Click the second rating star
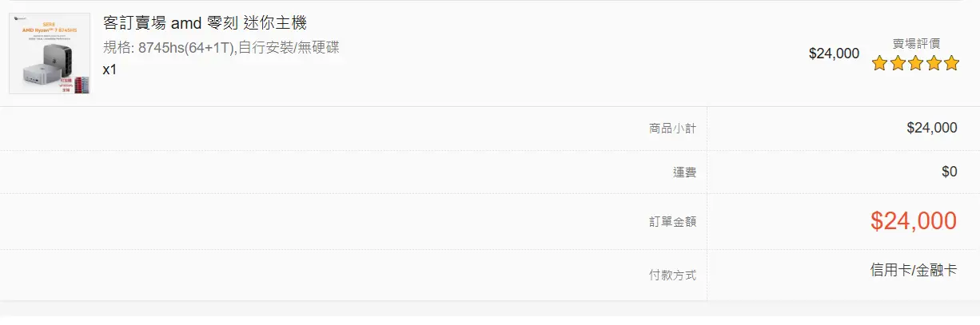The width and height of the screenshot is (980, 325). (898, 63)
